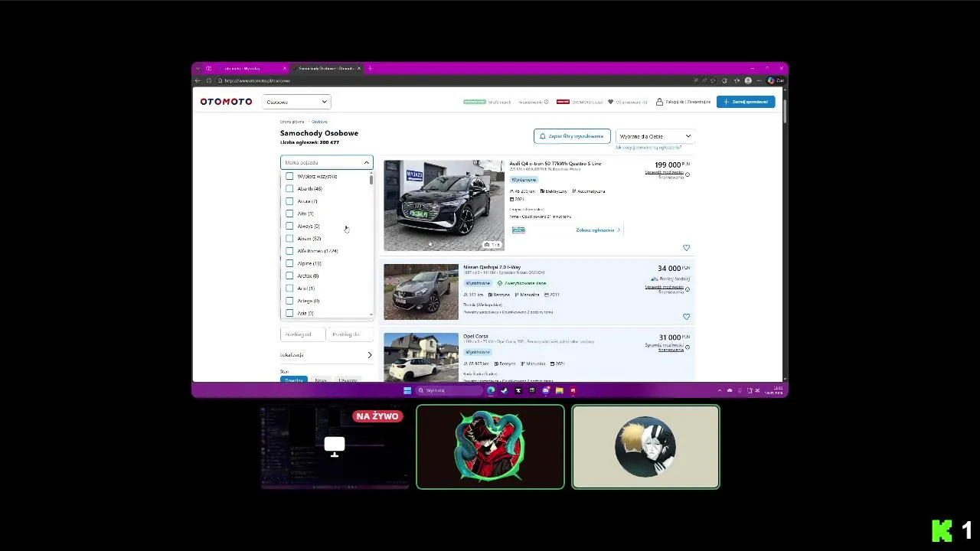Image resolution: width=980 pixels, height=551 pixels.
Task: Open a new browser tab with plus
Action: click(x=370, y=68)
